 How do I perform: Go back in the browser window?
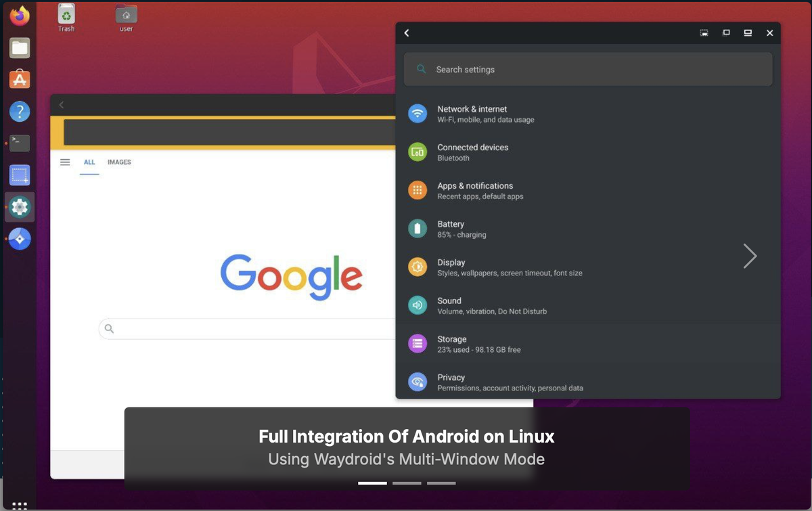(x=62, y=104)
